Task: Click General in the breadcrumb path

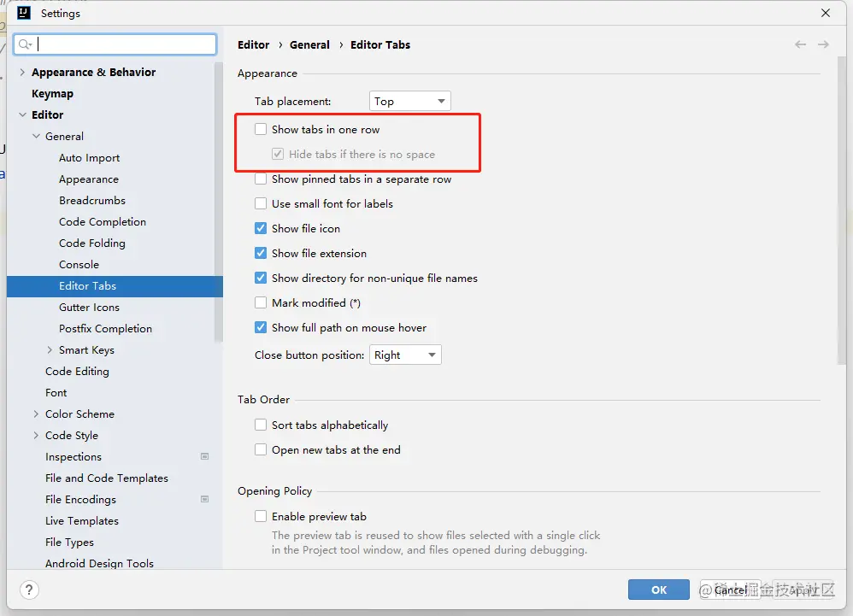Action: coord(309,44)
